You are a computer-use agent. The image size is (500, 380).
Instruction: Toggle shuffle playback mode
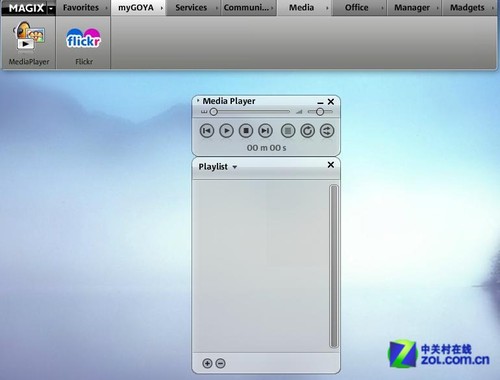tap(327, 131)
